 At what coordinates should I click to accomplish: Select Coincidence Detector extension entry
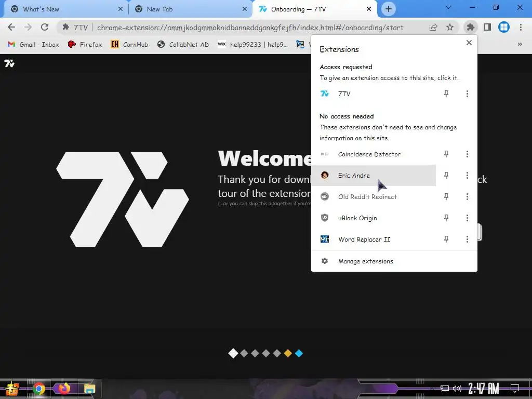374,154
